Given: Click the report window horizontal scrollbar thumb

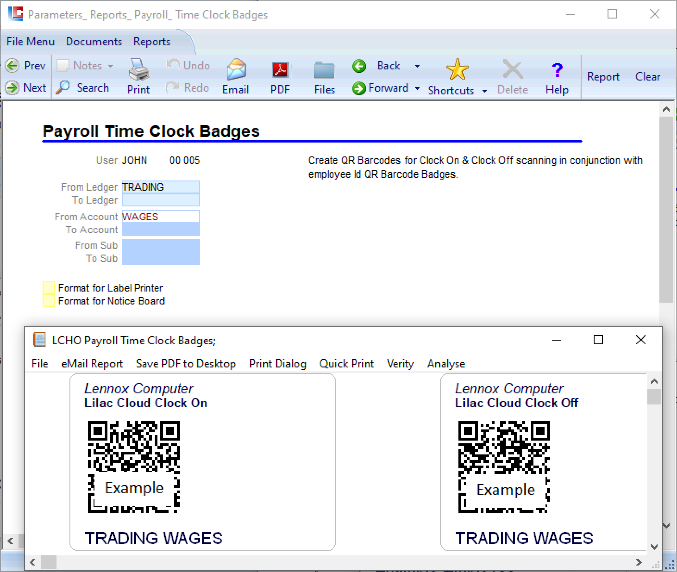Looking at the screenshot, I should tap(48, 562).
